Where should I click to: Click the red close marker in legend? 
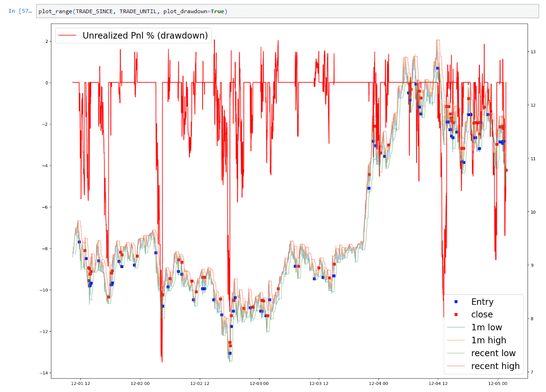pyautogui.click(x=456, y=315)
